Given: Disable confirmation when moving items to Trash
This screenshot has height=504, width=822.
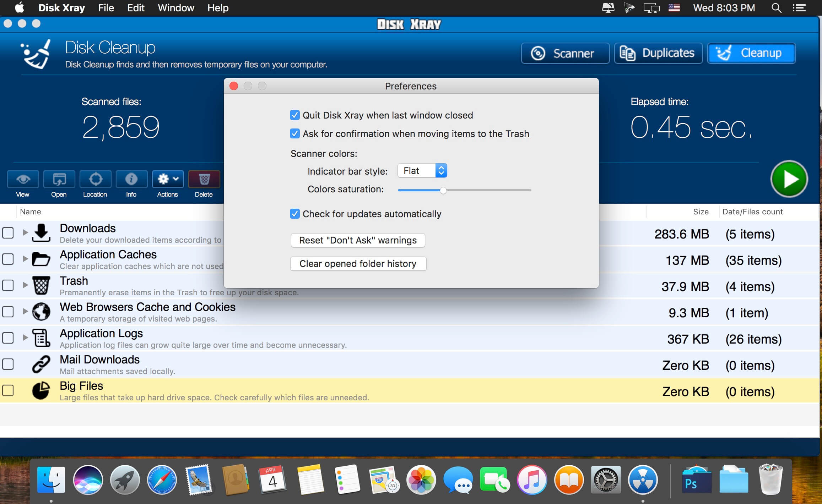Looking at the screenshot, I should (x=294, y=133).
